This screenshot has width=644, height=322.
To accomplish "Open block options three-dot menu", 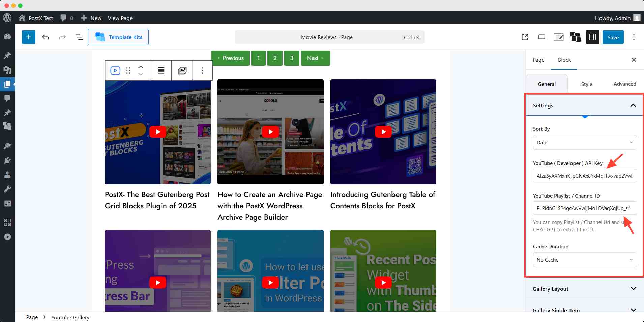I will coord(202,70).
